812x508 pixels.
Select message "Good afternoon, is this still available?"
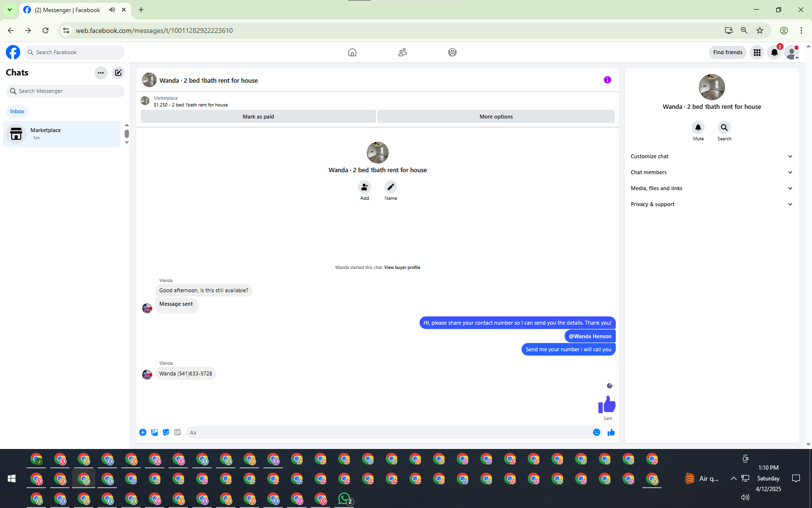pos(203,290)
